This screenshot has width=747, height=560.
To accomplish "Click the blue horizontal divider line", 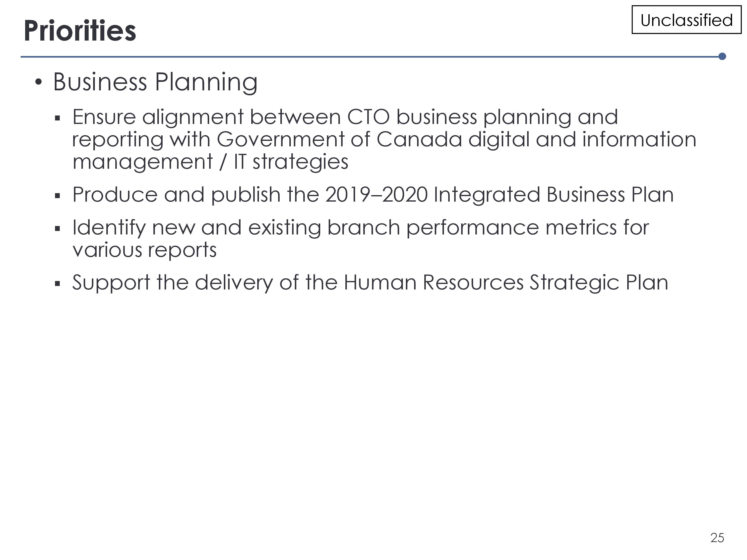I will [370, 57].
